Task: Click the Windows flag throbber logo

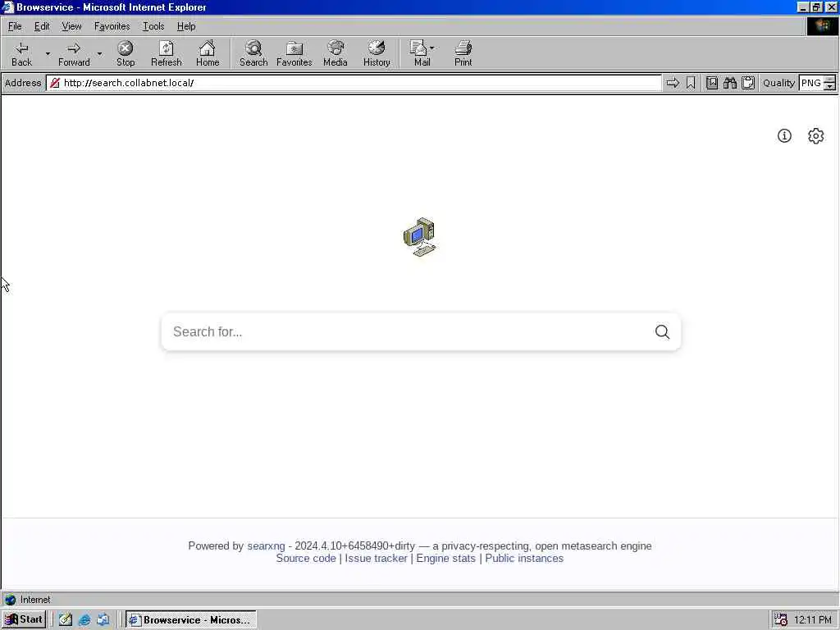Action: pos(821,26)
